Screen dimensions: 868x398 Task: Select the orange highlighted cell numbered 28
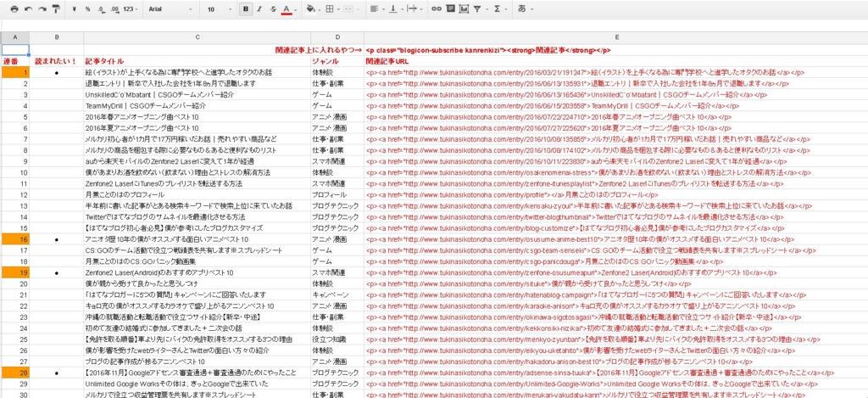pyautogui.click(x=15, y=373)
